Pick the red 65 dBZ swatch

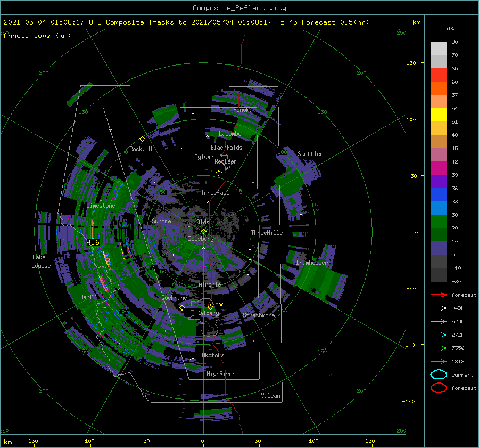pos(439,75)
